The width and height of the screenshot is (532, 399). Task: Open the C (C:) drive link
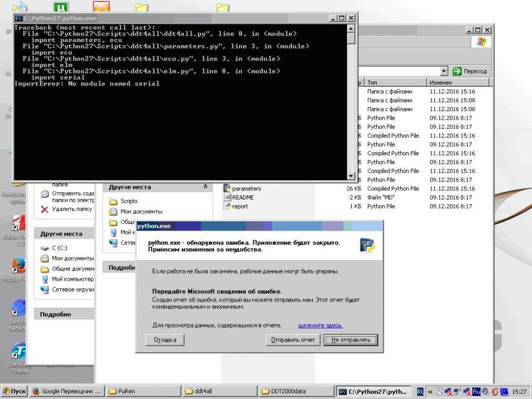click(x=54, y=248)
